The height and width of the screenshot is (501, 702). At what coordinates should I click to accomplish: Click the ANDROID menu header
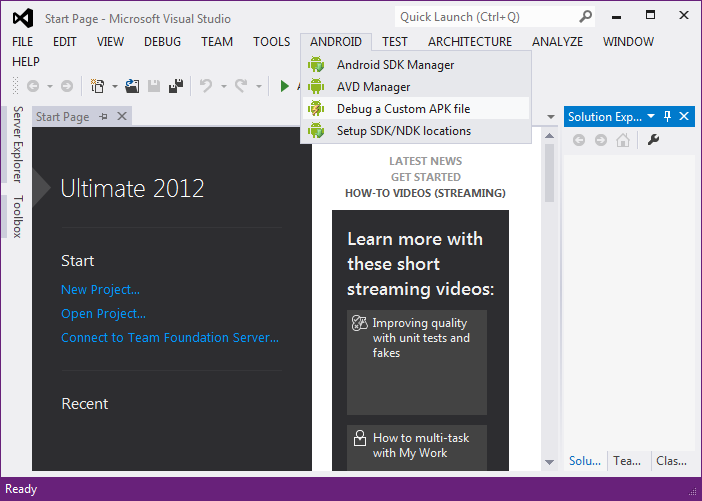tap(336, 42)
